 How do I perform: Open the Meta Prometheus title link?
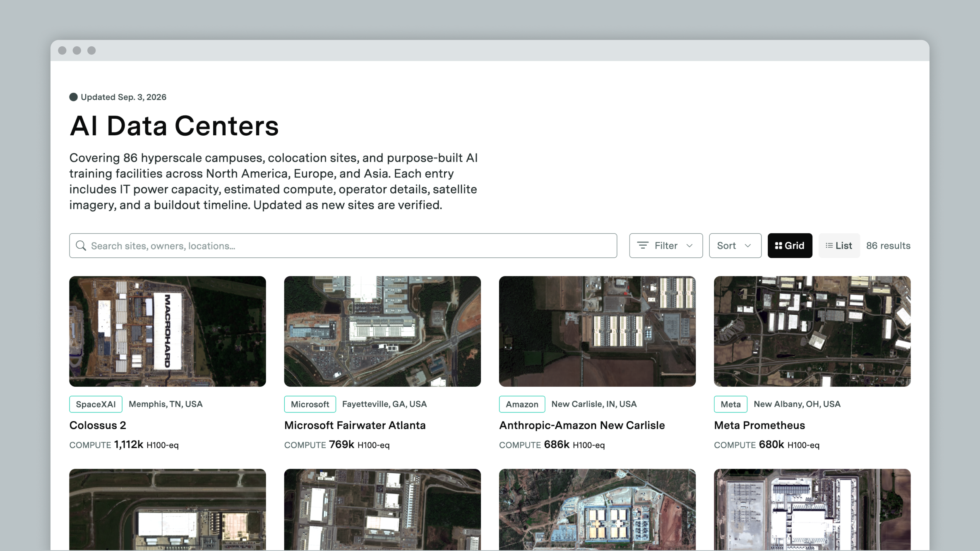pos(759,425)
